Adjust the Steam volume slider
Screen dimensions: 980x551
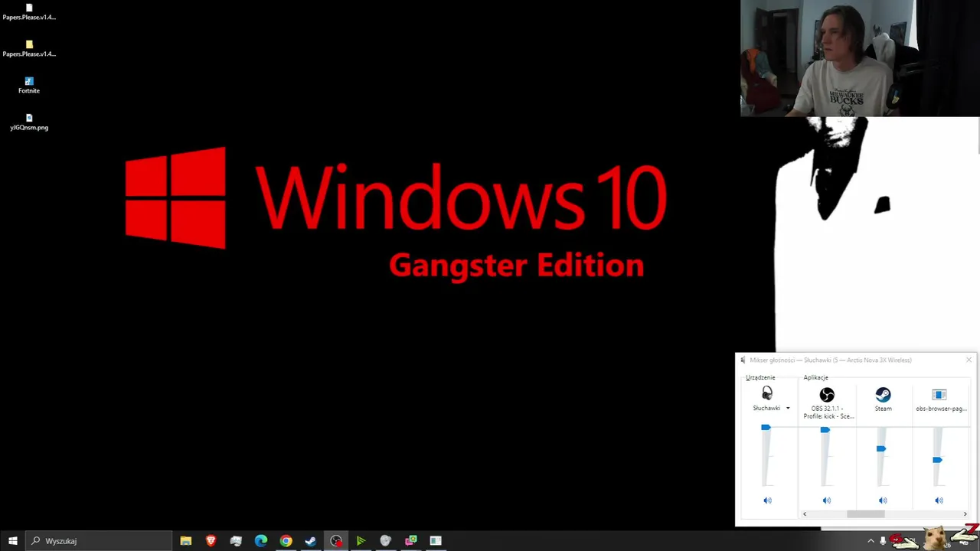(881, 448)
